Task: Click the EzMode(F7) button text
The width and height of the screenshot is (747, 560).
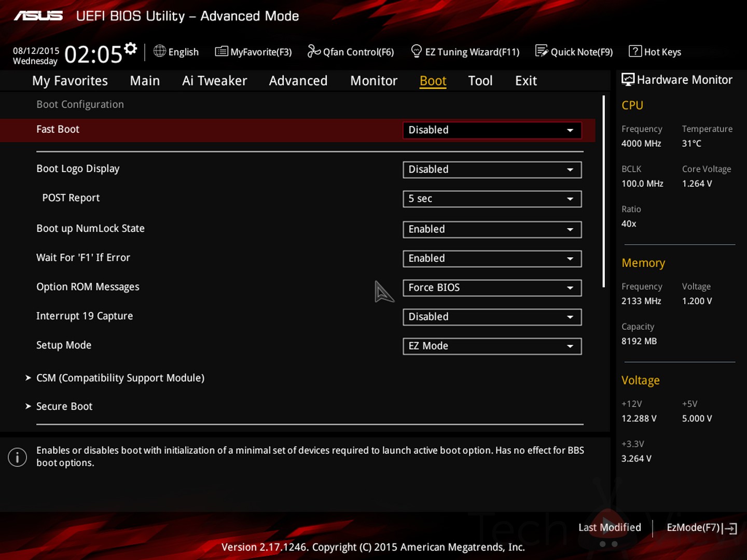Action: point(693,527)
